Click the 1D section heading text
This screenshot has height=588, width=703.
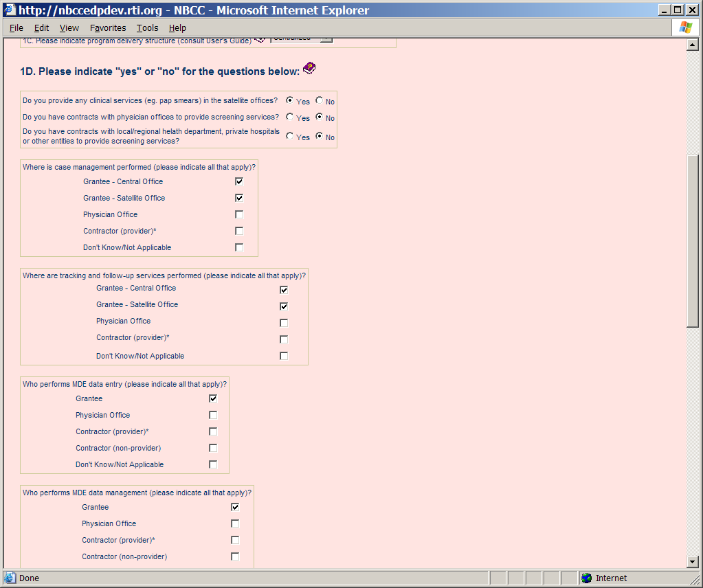[159, 71]
